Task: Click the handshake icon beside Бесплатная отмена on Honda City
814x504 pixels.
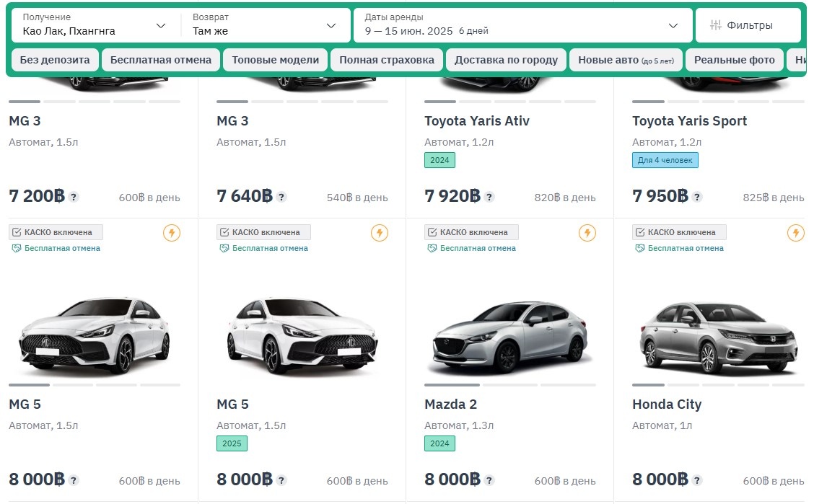Action: (x=639, y=247)
